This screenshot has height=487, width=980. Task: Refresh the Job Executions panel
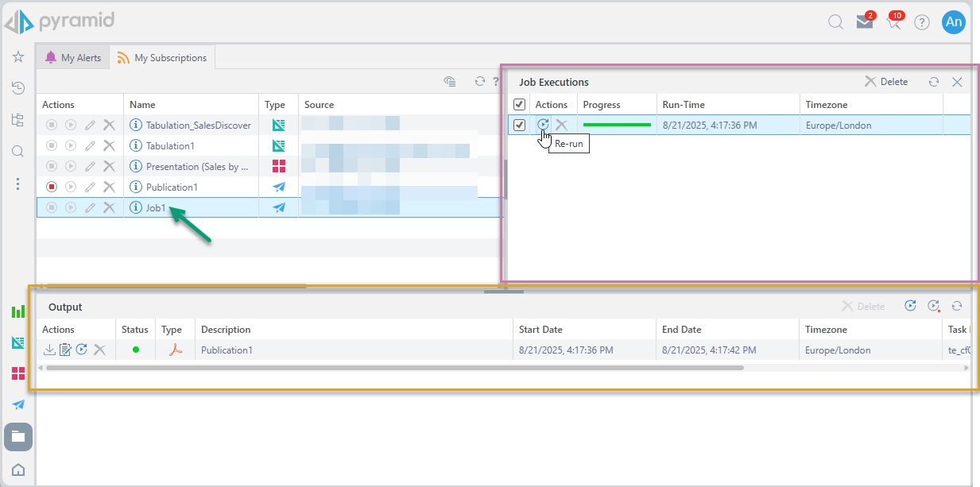(934, 82)
